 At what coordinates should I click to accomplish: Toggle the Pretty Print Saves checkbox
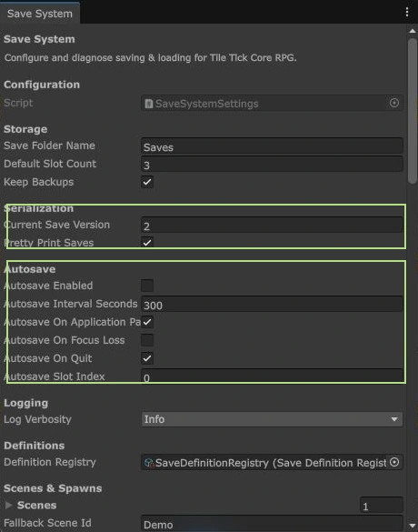coord(147,242)
